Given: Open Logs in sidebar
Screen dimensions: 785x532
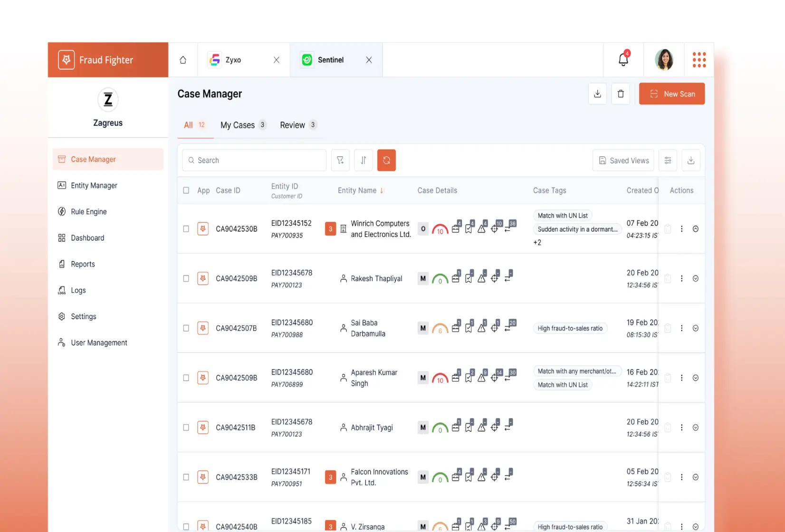Looking at the screenshot, I should click(108, 290).
